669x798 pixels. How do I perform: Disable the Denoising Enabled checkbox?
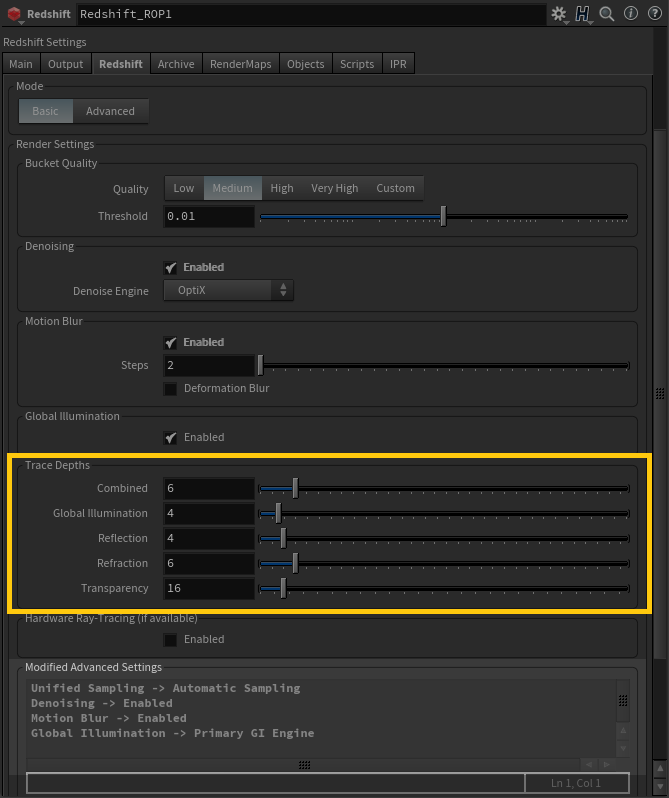pos(171,268)
